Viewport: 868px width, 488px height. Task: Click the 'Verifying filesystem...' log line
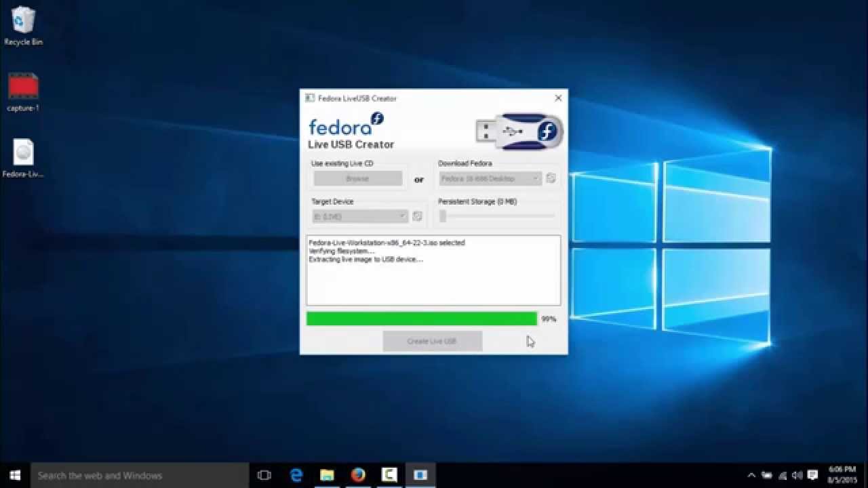[342, 251]
